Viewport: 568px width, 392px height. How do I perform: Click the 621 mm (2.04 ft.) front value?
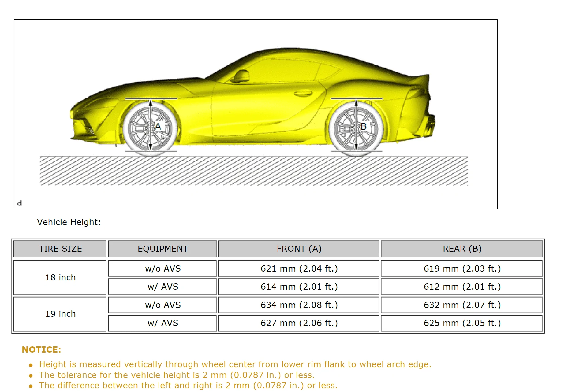(x=299, y=269)
